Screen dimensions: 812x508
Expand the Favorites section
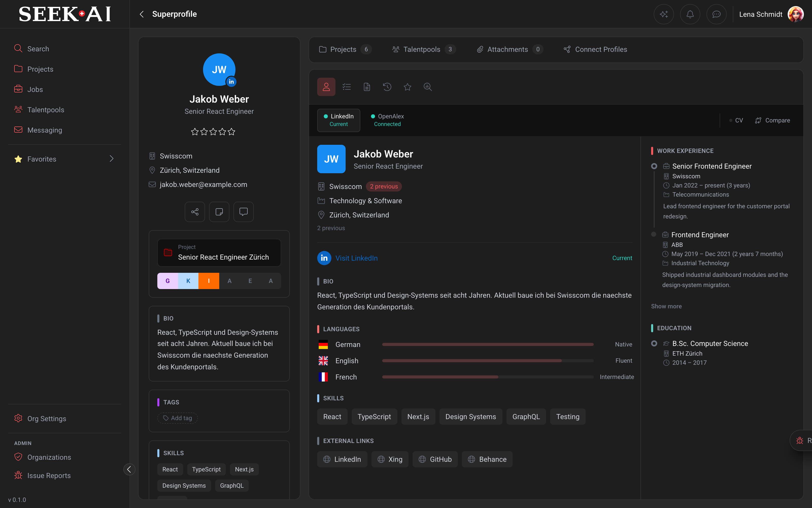click(x=64, y=159)
